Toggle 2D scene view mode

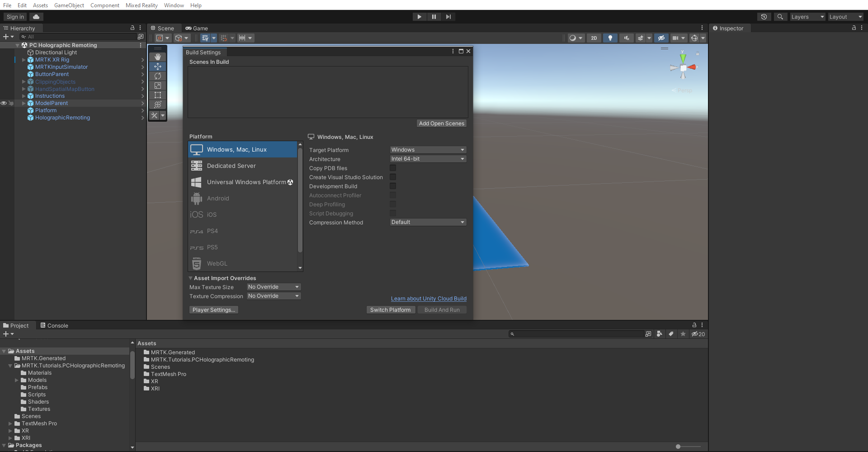point(594,38)
